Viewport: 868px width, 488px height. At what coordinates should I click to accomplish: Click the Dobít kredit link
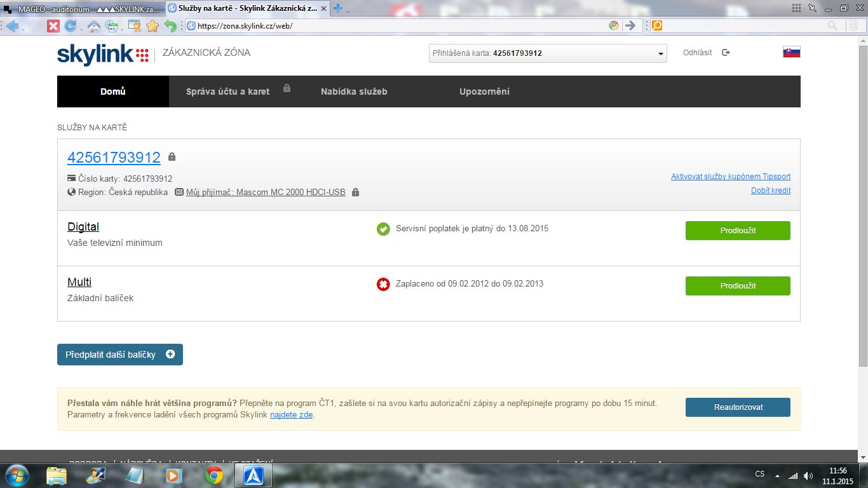(771, 190)
